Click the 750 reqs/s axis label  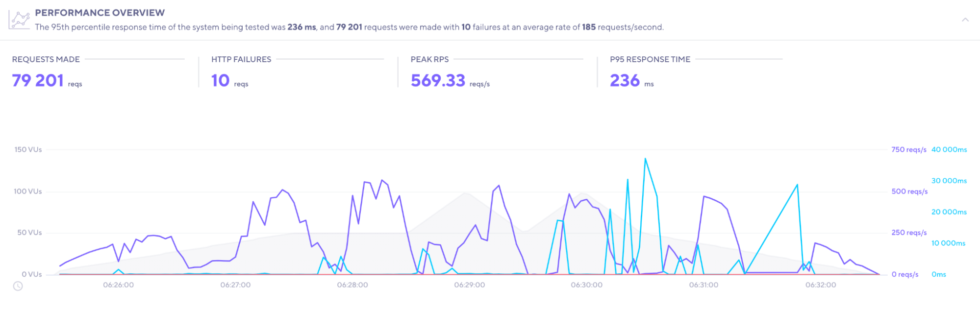tap(908, 149)
